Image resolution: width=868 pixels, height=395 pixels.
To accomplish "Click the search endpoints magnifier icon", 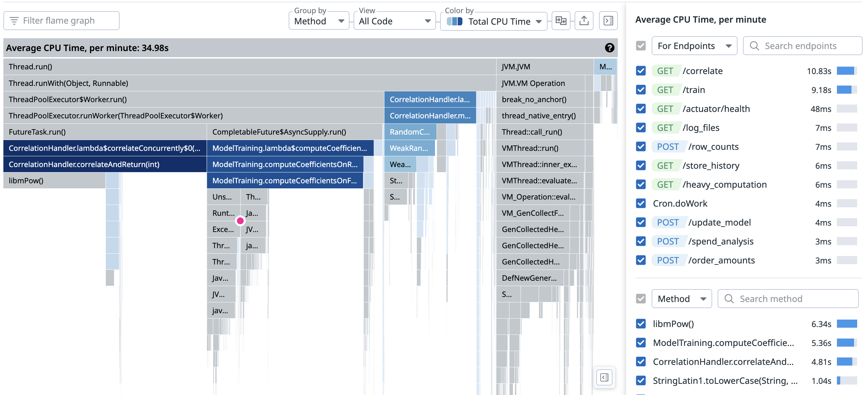I will pyautogui.click(x=754, y=46).
